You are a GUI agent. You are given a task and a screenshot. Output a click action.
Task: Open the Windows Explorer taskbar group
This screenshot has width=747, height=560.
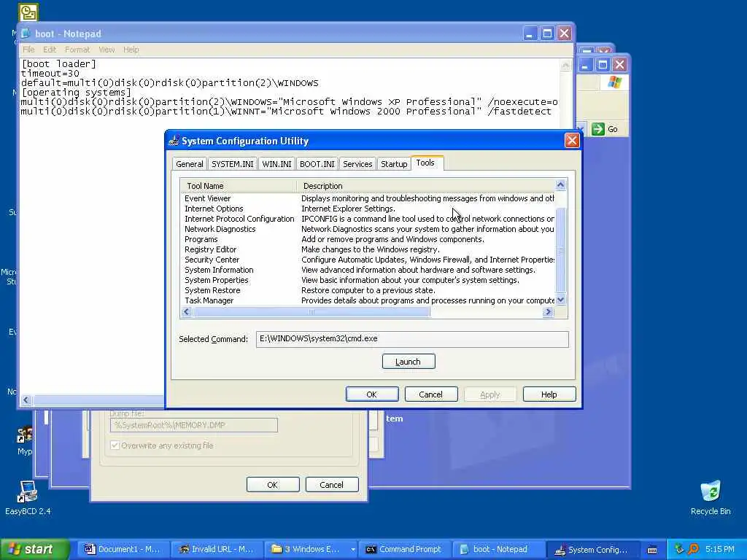(311, 549)
